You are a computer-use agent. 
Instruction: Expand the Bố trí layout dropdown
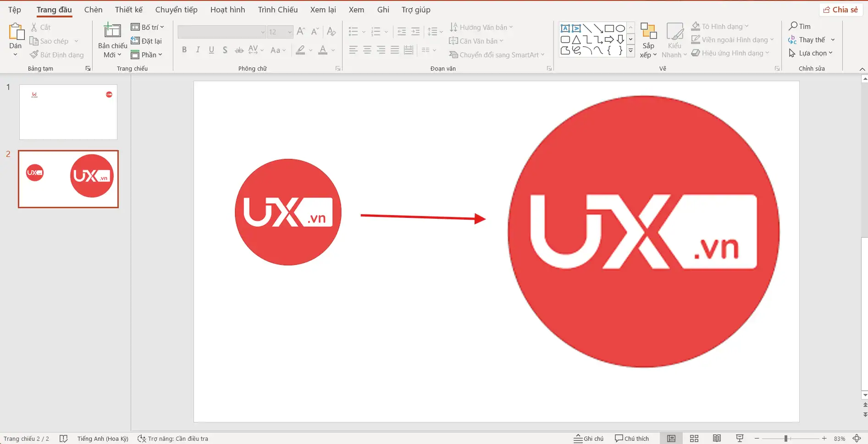pyautogui.click(x=147, y=27)
